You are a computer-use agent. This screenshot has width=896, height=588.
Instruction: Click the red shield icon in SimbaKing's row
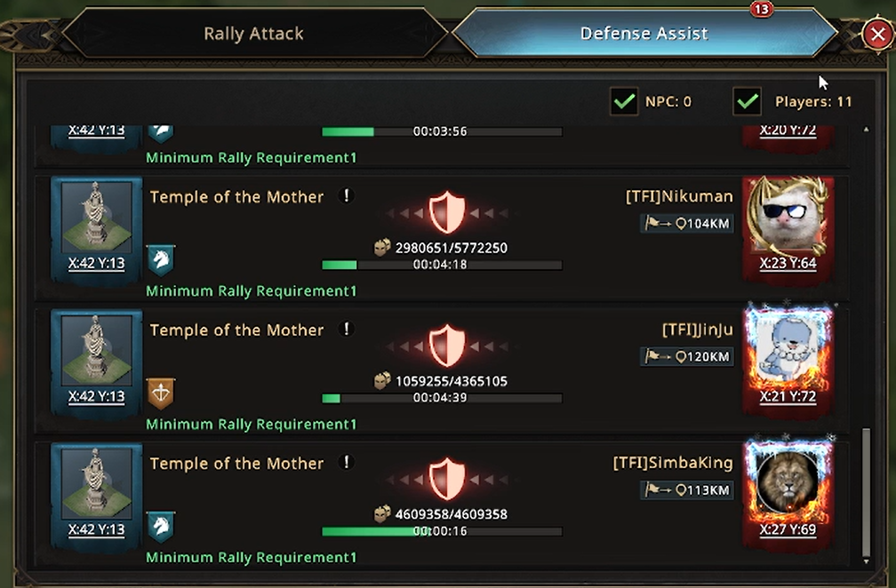pos(447,480)
